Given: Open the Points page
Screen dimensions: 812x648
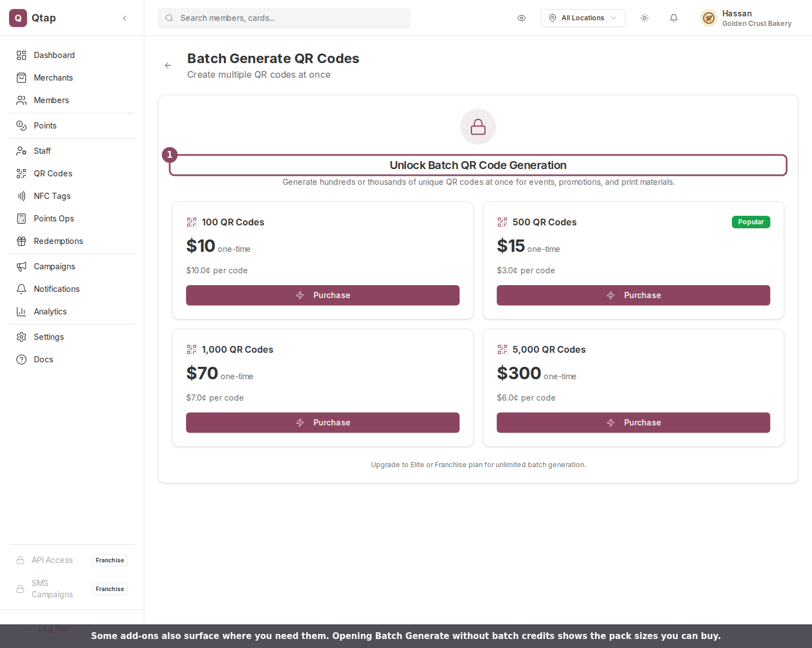Looking at the screenshot, I should coord(72,126).
